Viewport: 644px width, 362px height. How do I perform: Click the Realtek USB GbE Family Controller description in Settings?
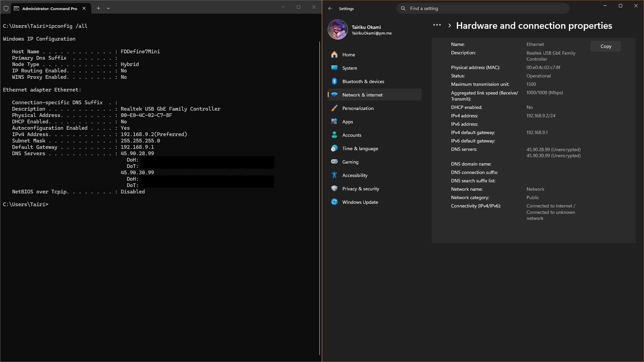click(551, 56)
